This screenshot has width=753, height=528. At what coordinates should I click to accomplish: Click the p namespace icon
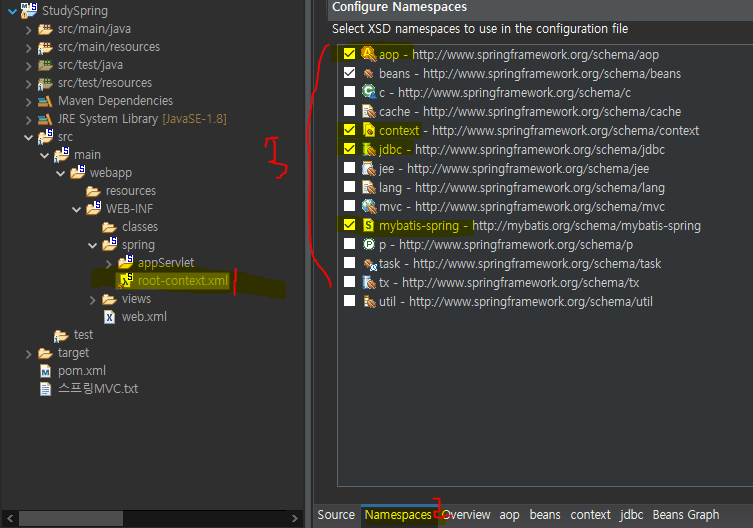368,244
